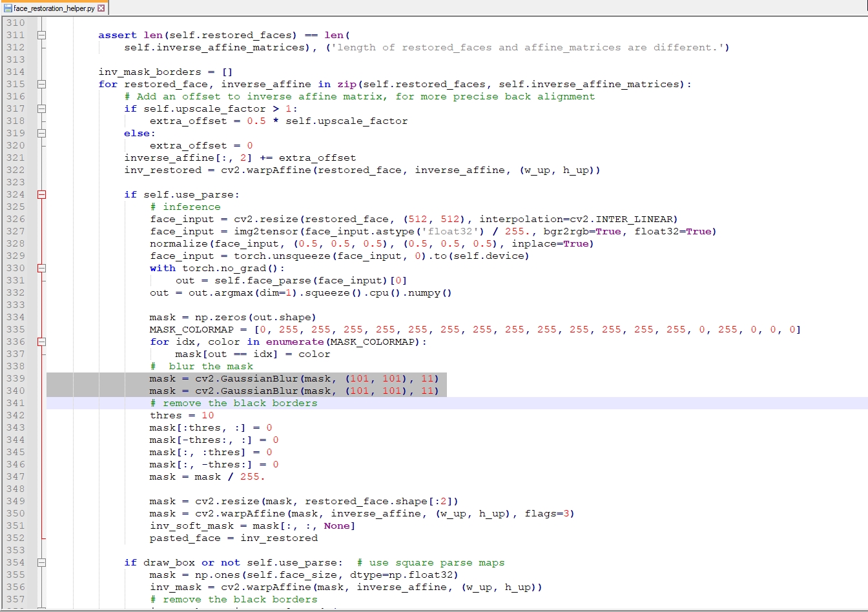Click 'mask = np.zeros(out.shape)' line
Screen dimensions: 868x612
pyautogui.click(x=233, y=318)
